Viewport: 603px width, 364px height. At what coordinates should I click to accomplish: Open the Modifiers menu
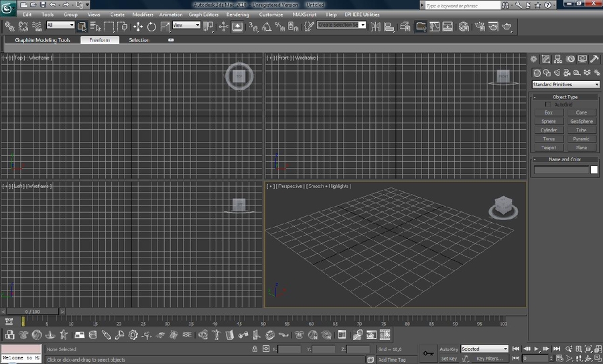pos(143,14)
